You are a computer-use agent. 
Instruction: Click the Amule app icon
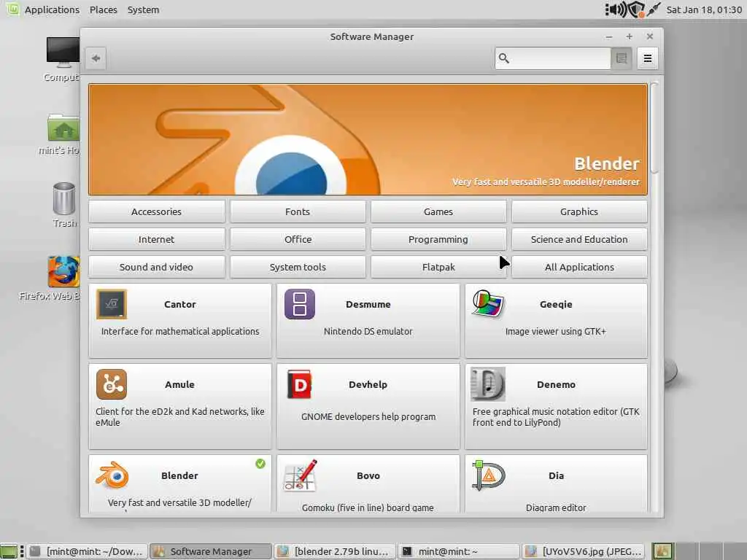[x=112, y=384]
